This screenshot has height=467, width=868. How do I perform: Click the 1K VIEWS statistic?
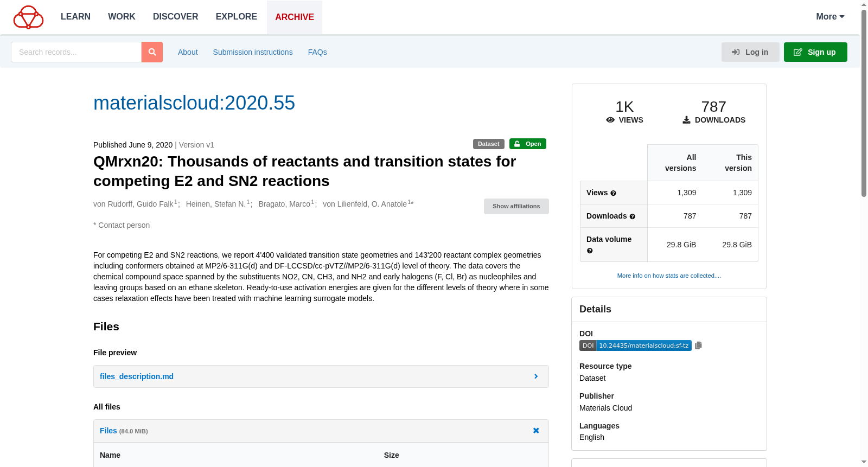(x=624, y=112)
